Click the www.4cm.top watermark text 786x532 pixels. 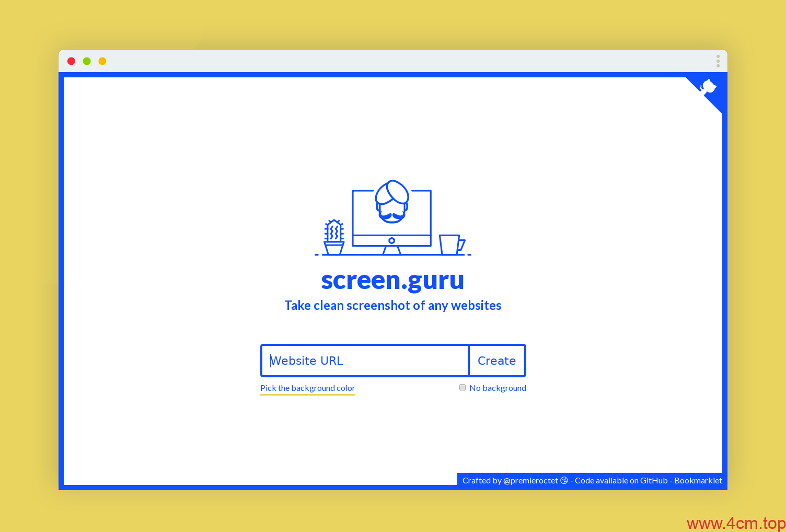[736, 523]
